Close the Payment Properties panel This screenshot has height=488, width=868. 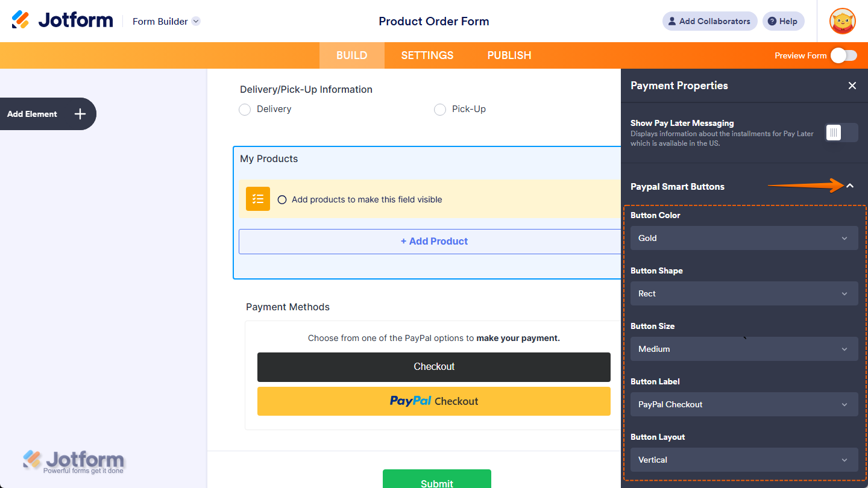click(852, 86)
